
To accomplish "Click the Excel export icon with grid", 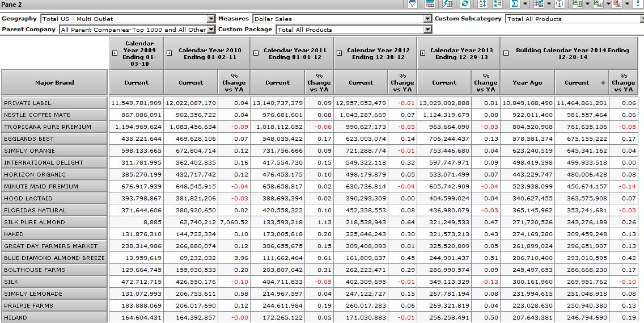I will click(x=577, y=4).
